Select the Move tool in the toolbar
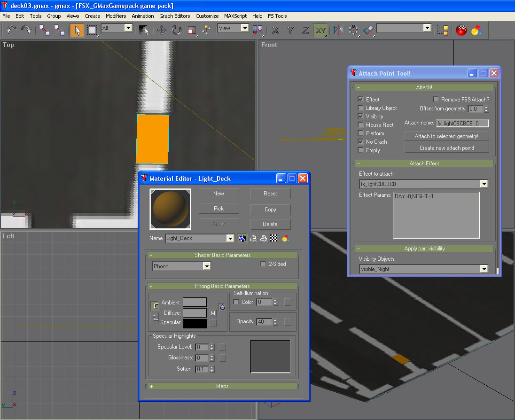Viewport: 515px width, 420px height. [x=161, y=30]
